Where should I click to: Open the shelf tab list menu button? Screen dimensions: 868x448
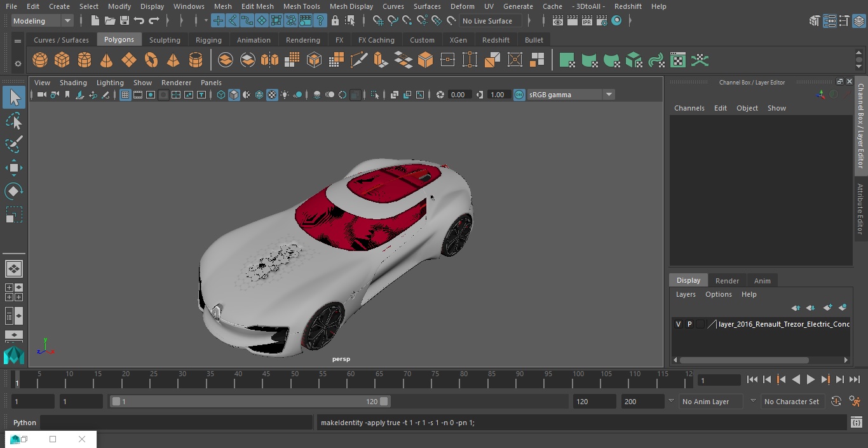click(18, 40)
